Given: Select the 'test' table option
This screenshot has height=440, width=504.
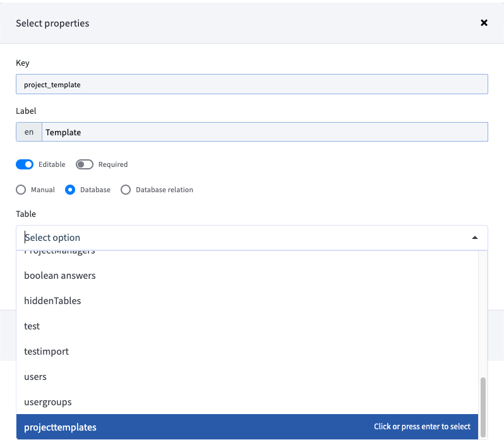Looking at the screenshot, I should [32, 326].
